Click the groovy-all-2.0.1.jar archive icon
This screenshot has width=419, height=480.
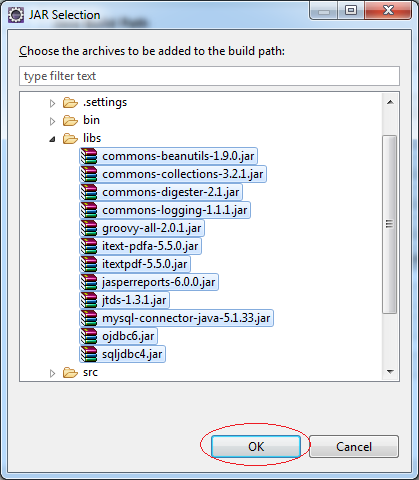(x=89, y=228)
